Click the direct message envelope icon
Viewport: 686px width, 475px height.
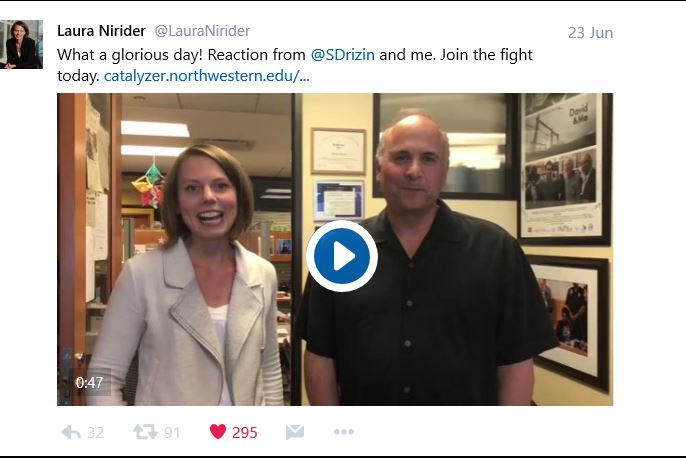[x=295, y=432]
